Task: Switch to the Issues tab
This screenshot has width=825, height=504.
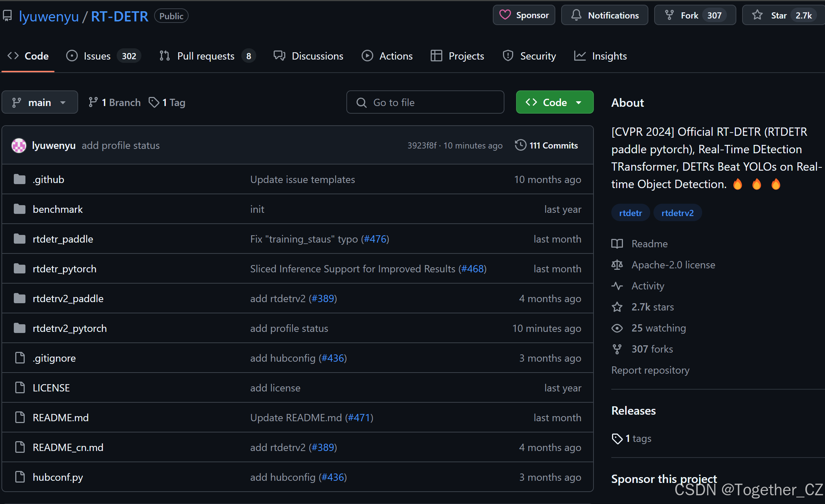Action: coord(97,56)
